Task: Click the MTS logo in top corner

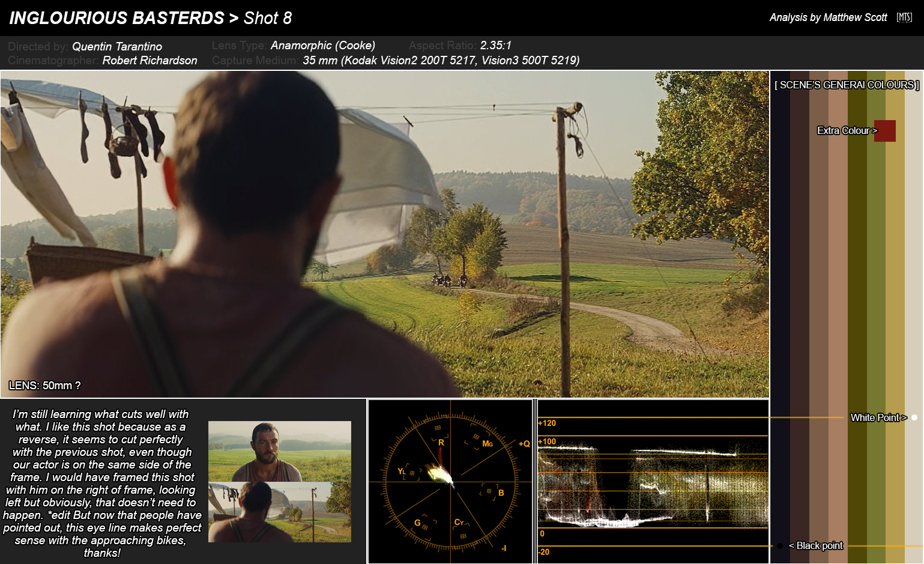Action: pos(904,17)
